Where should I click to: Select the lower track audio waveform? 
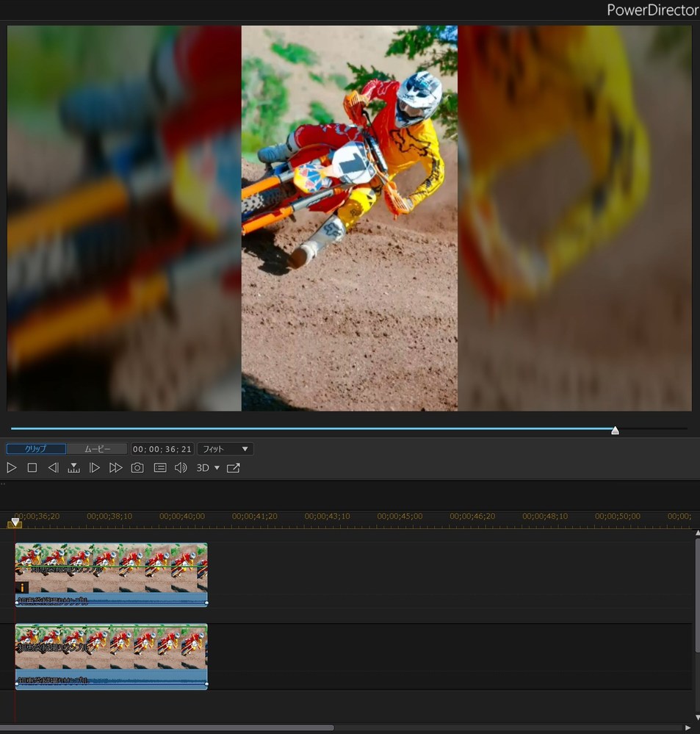tap(112, 679)
